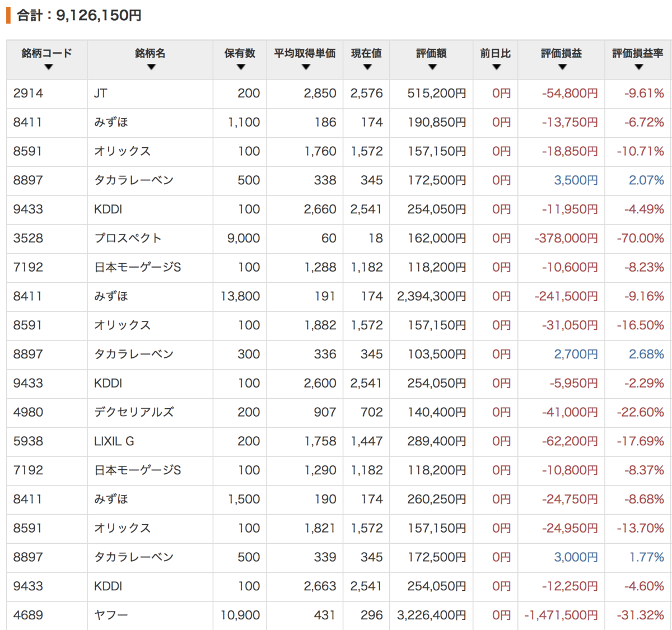Click loss value -54,800円
The width and height of the screenshot is (672, 630).
pos(570,94)
